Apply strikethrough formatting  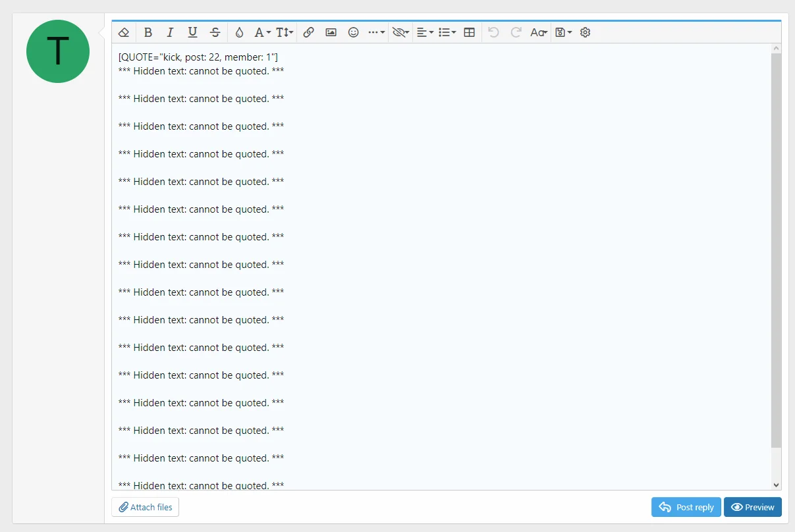click(214, 32)
